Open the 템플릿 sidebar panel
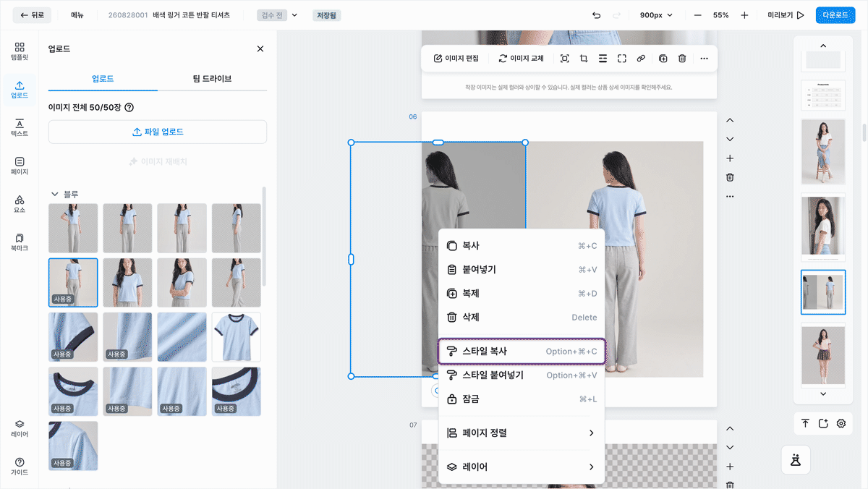This screenshot has width=868, height=489. click(x=20, y=51)
